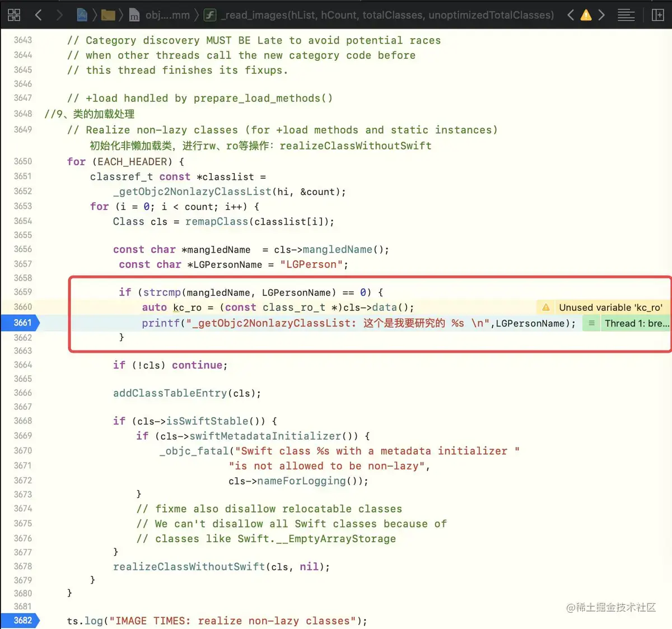Toggle the breakpoint on line 3682

(x=20, y=620)
